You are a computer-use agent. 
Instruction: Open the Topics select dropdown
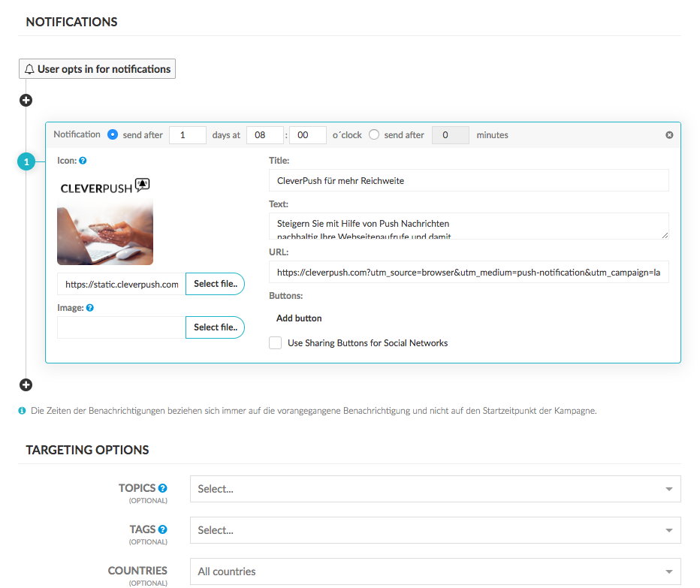pyautogui.click(x=436, y=489)
